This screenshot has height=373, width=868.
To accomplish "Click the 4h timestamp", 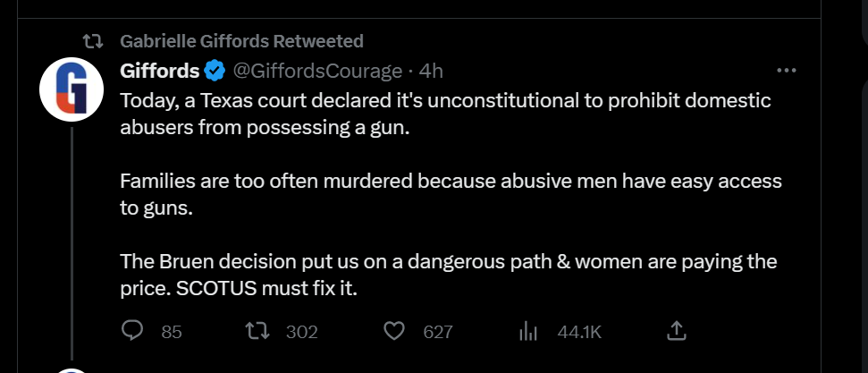I will [x=431, y=70].
